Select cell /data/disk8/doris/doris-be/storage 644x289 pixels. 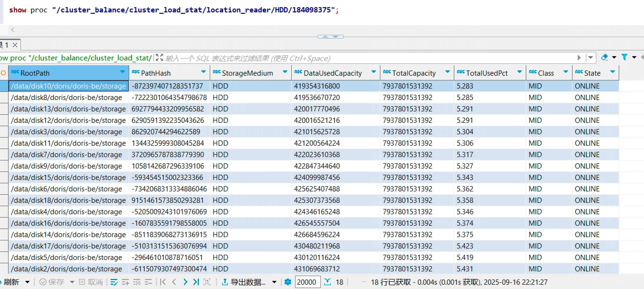coord(68,97)
